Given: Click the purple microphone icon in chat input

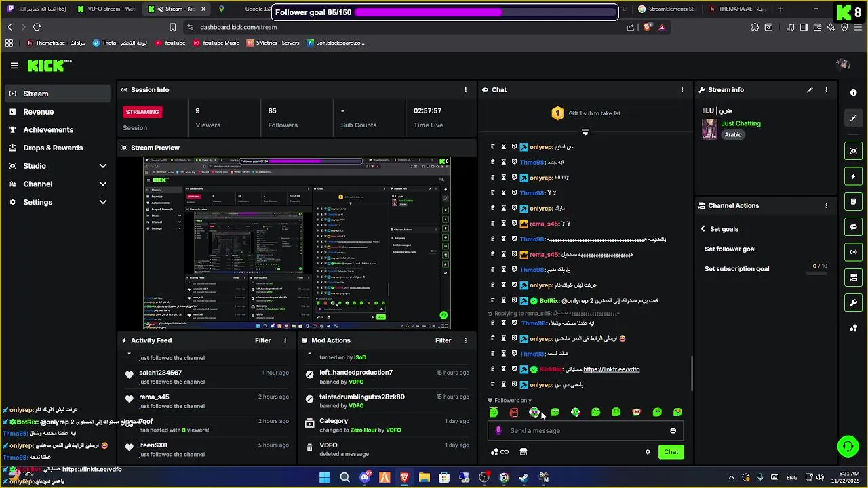Looking at the screenshot, I should click(498, 431).
